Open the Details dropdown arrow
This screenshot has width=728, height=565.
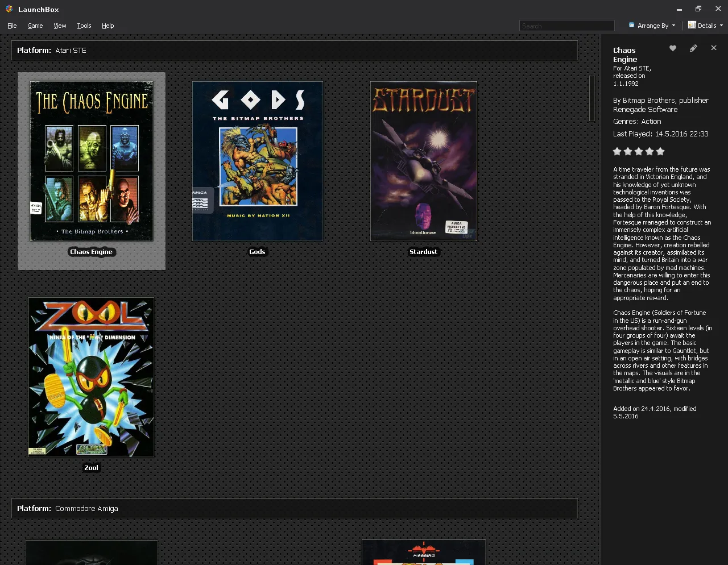pyautogui.click(x=721, y=26)
